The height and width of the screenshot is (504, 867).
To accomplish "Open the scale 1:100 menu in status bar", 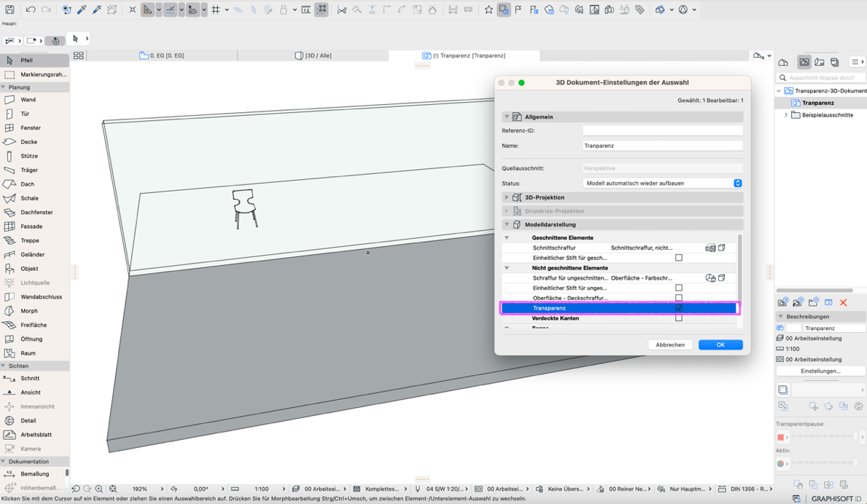I will point(262,489).
